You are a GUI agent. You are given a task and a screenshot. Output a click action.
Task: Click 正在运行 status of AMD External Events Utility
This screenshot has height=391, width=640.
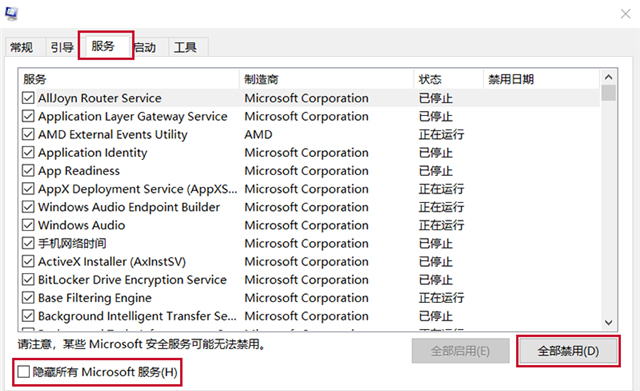(x=441, y=134)
